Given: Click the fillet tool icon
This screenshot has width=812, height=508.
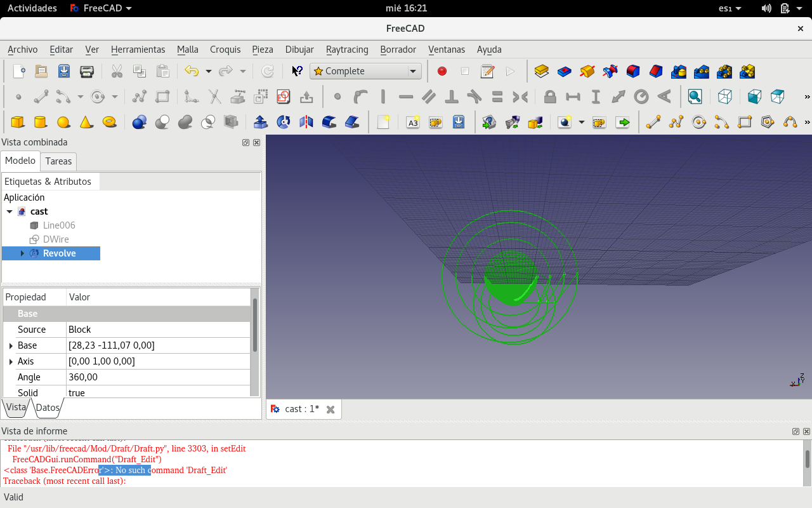Looking at the screenshot, I should pos(329,122).
